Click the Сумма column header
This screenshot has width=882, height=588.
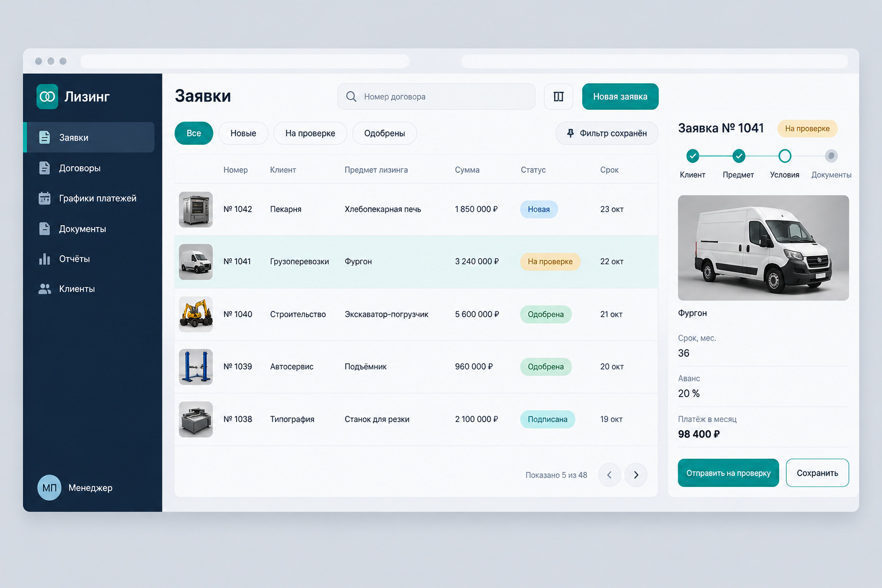pyautogui.click(x=467, y=170)
